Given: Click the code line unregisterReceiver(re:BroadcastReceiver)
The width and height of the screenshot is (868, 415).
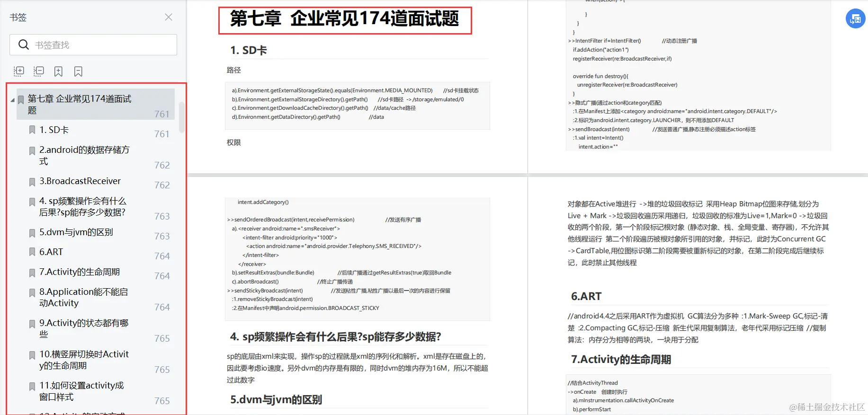Looking at the screenshot, I should (x=627, y=85).
